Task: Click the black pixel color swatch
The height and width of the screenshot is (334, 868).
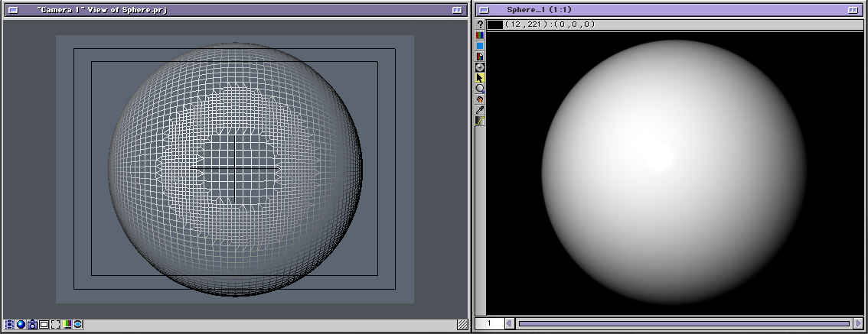Action: [495, 24]
